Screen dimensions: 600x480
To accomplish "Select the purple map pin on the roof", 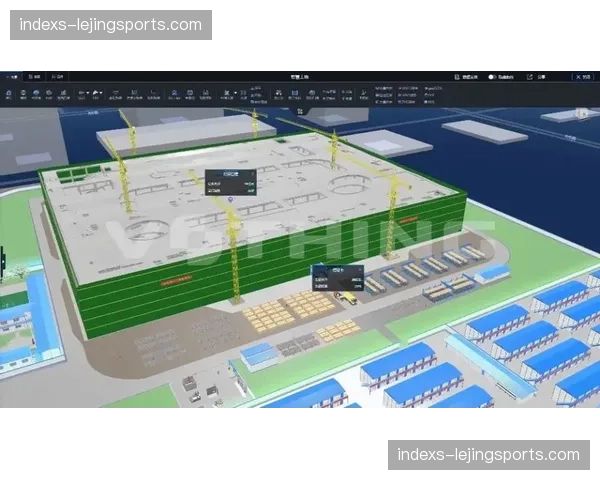I will tap(231, 200).
